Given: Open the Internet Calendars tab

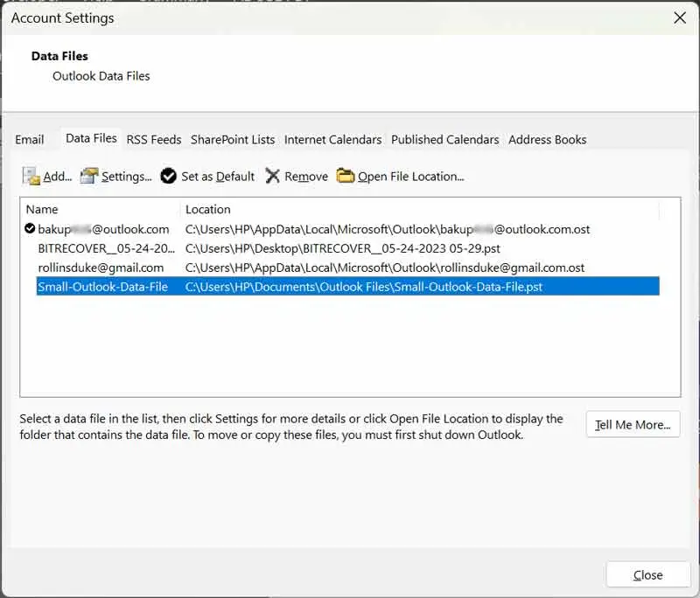Looking at the screenshot, I should click(x=332, y=140).
